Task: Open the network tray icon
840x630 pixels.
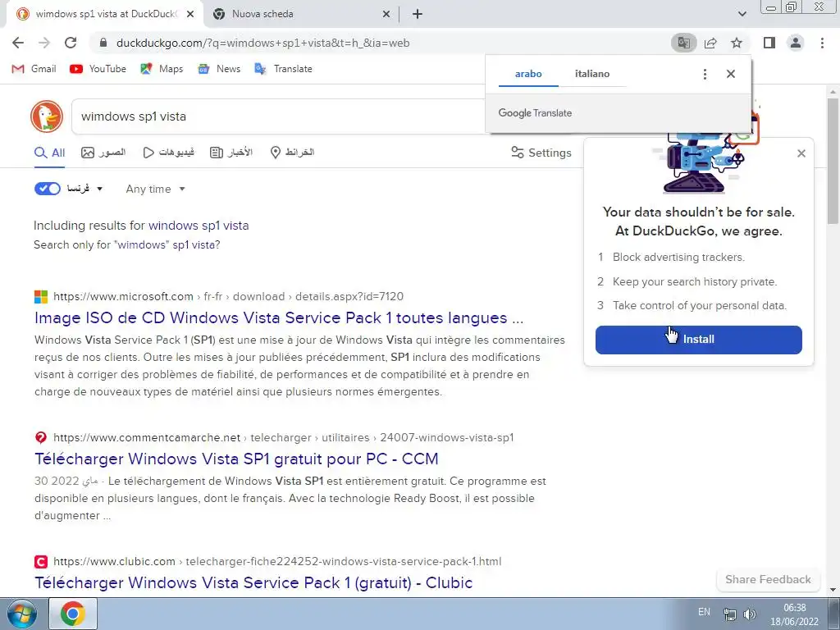Action: (x=729, y=614)
